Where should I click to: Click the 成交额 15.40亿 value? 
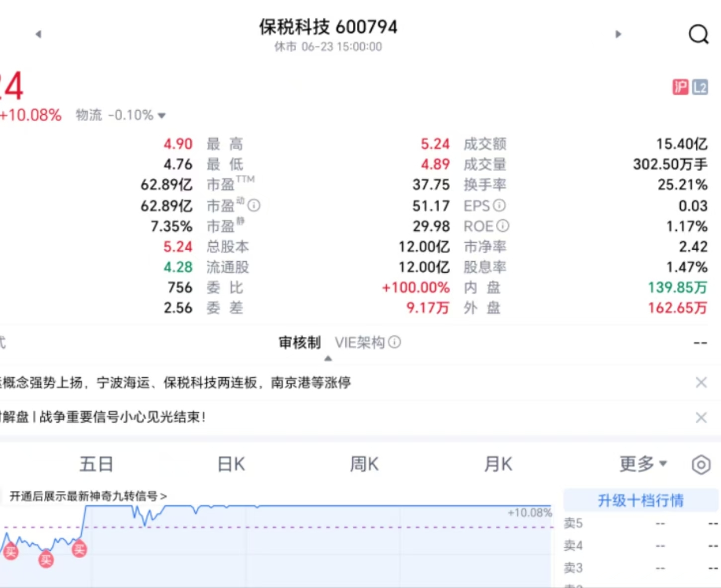[x=682, y=144]
